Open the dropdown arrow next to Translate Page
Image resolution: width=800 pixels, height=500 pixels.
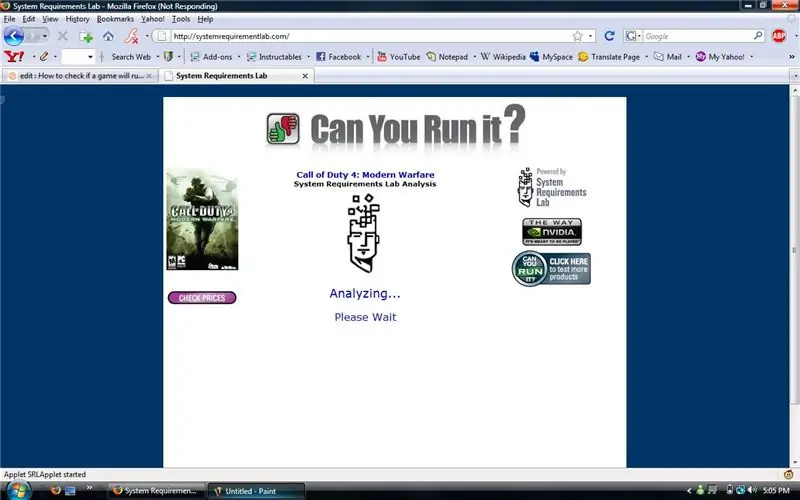tap(646, 57)
